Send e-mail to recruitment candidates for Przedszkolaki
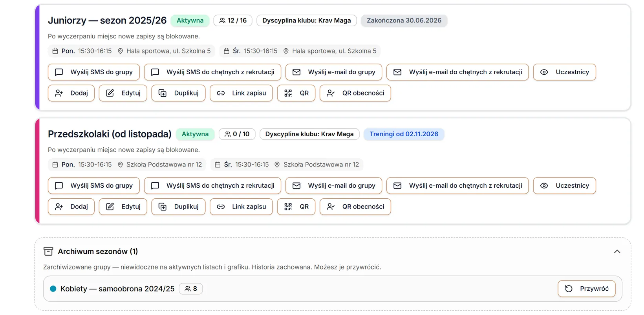The width and height of the screenshot is (644, 315). [457, 185]
